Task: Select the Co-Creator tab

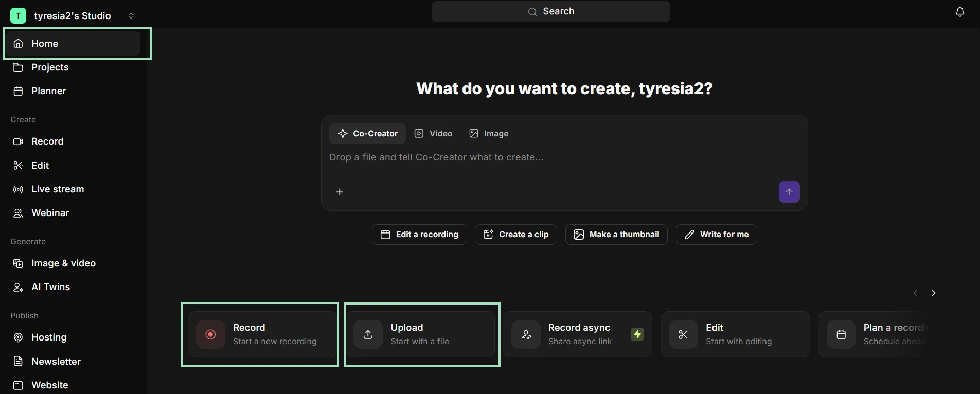Action: 367,134
